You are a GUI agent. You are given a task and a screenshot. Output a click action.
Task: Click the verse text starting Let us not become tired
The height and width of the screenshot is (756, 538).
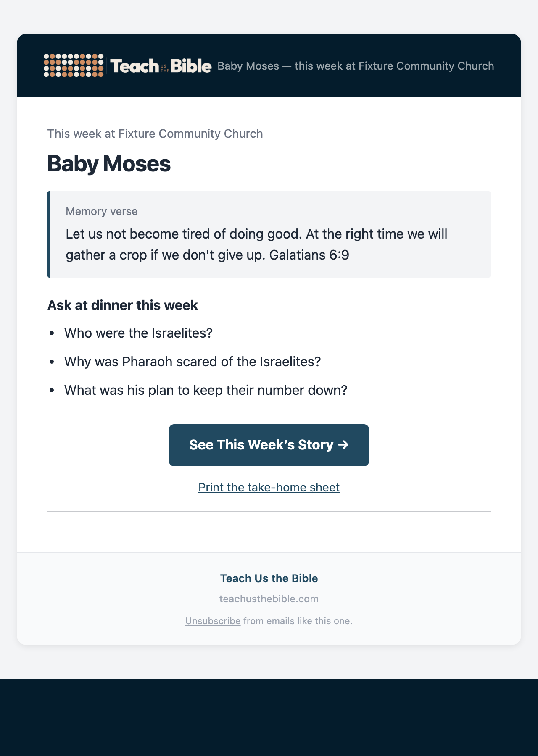[256, 244]
